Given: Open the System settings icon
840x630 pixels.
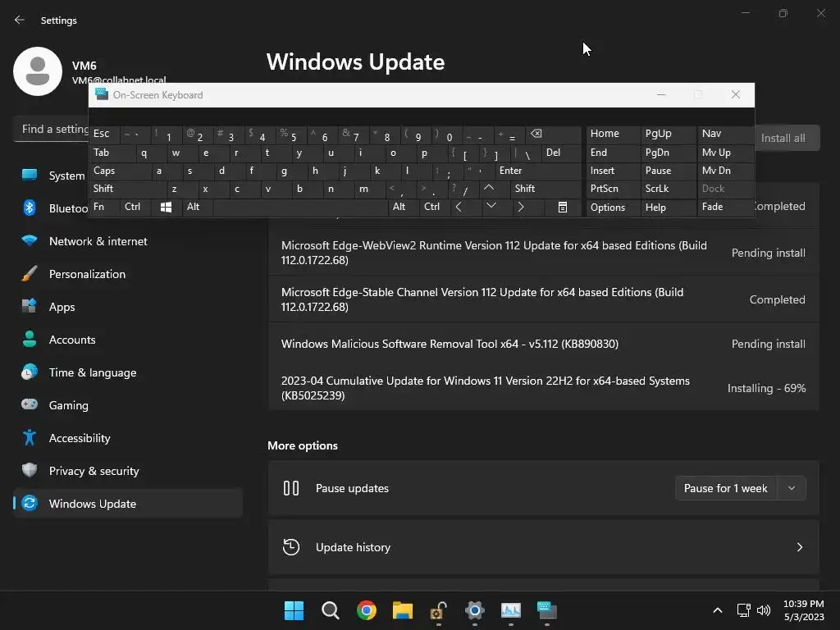Looking at the screenshot, I should coord(30,175).
